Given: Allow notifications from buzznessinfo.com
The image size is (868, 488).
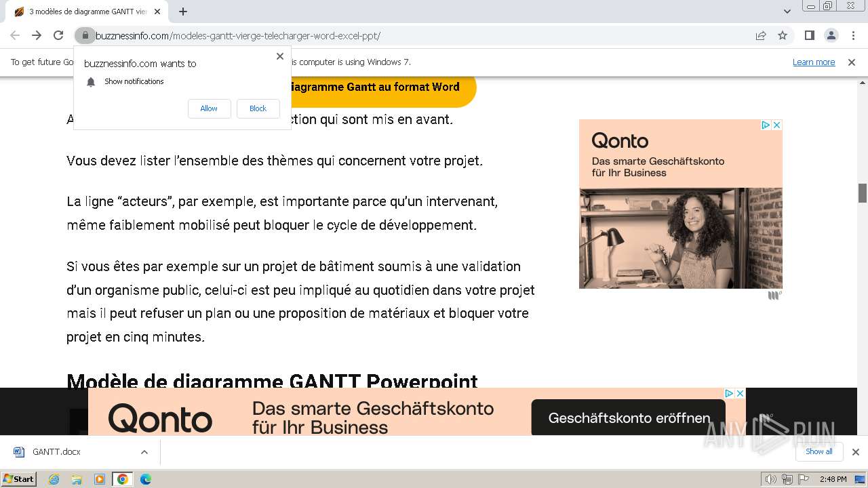Looking at the screenshot, I should (x=209, y=108).
